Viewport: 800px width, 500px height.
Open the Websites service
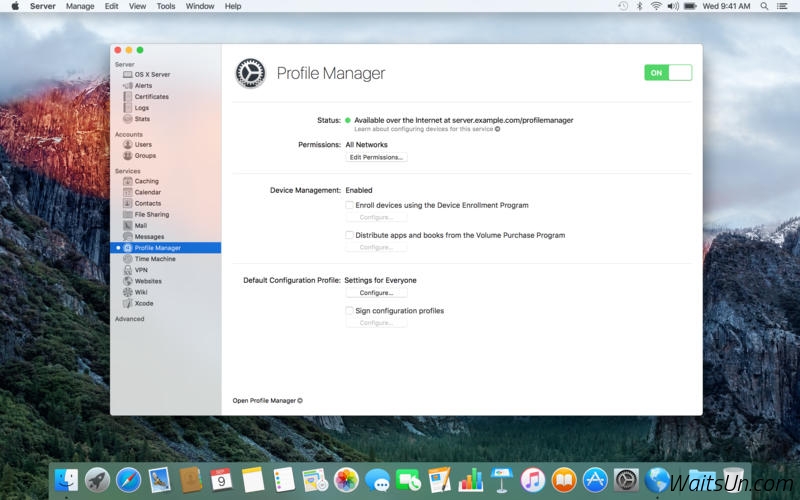point(142,281)
